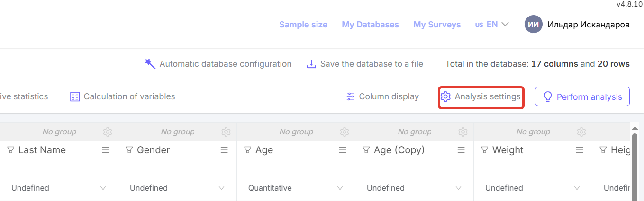This screenshot has height=201, width=644.
Task: Click the user avatar with initials ИИ
Action: (x=533, y=25)
